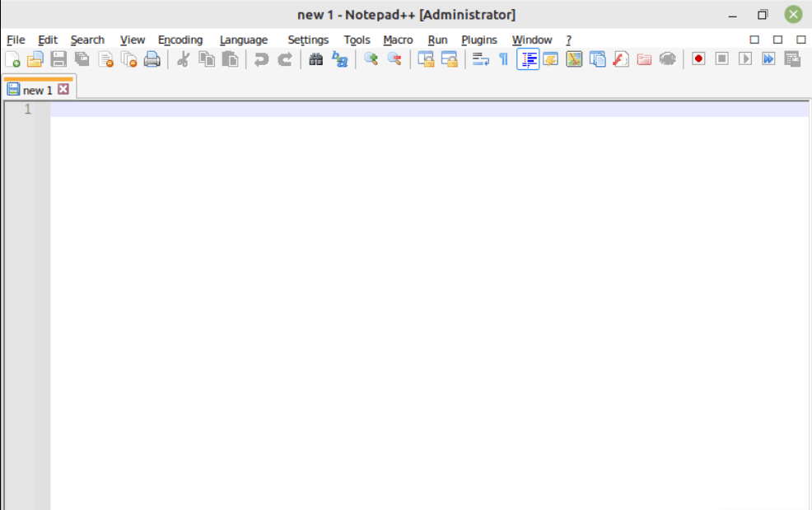This screenshot has width=812, height=510.
Task: Run macro multiple times fast-forward icon
Action: [x=768, y=59]
